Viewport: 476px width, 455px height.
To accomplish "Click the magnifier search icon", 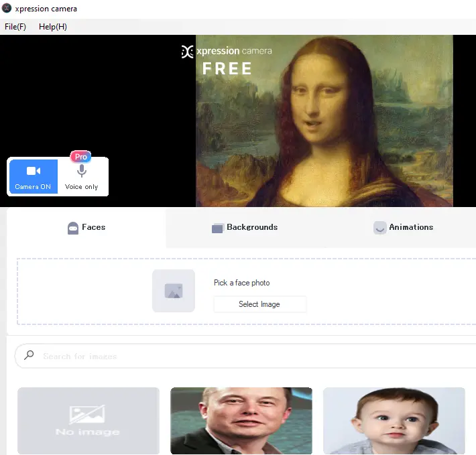I will coord(29,355).
